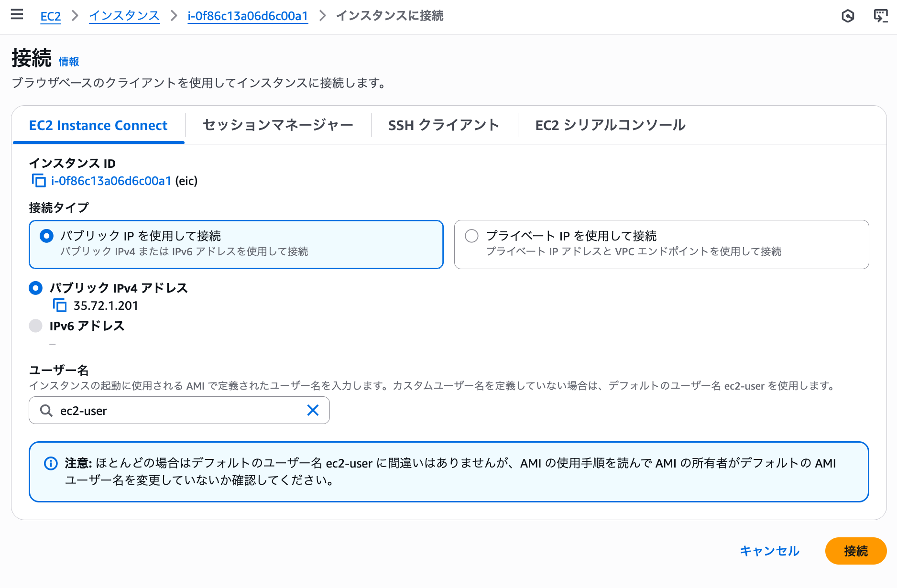
Task: Copy the instance ID i-0f86c13a06d6c00a1
Action: tap(39, 181)
